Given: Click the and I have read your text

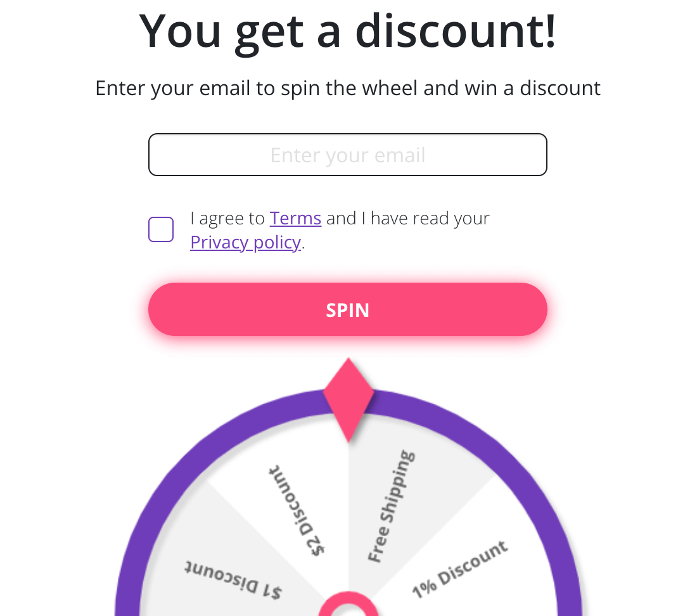Looking at the screenshot, I should tap(407, 218).
